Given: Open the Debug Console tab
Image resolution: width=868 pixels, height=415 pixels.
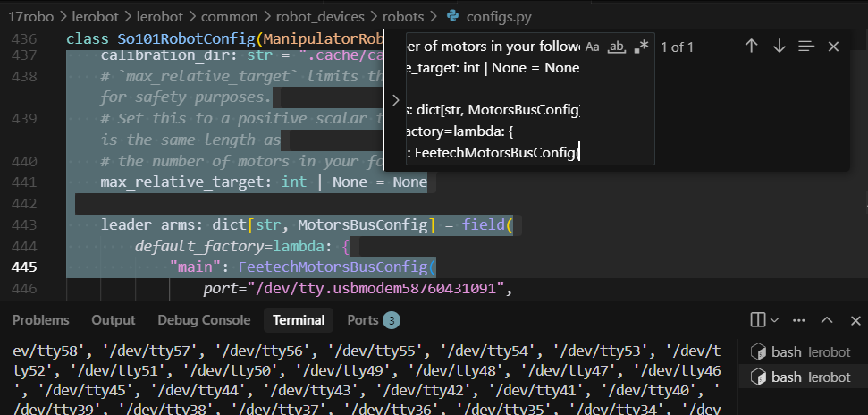Looking at the screenshot, I should tap(204, 320).
